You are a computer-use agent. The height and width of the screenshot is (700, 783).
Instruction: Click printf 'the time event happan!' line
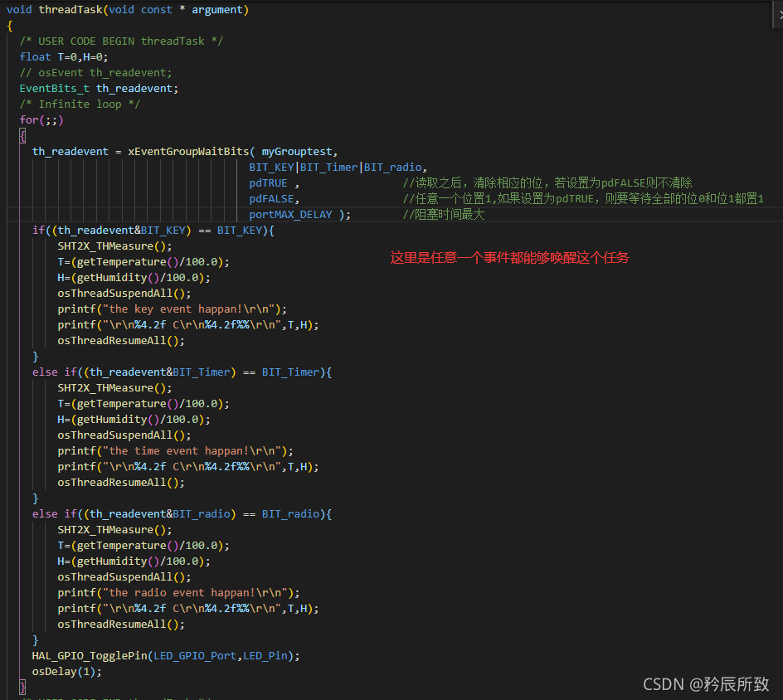tap(175, 451)
